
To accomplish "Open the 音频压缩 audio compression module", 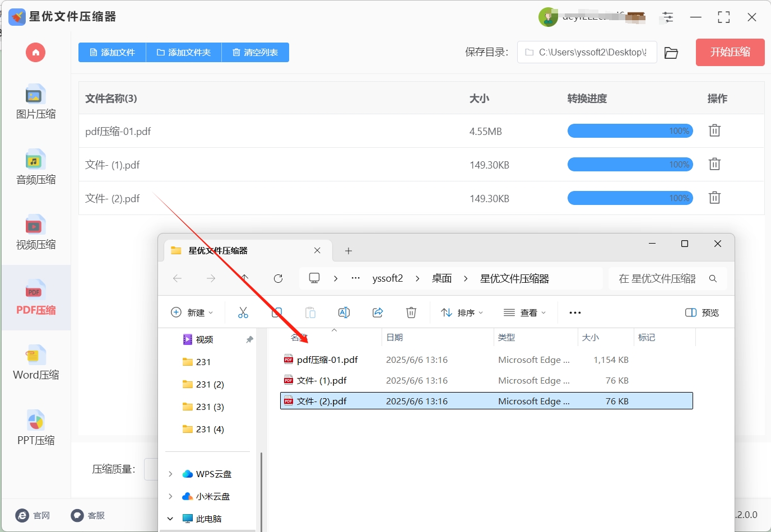I will pyautogui.click(x=36, y=167).
